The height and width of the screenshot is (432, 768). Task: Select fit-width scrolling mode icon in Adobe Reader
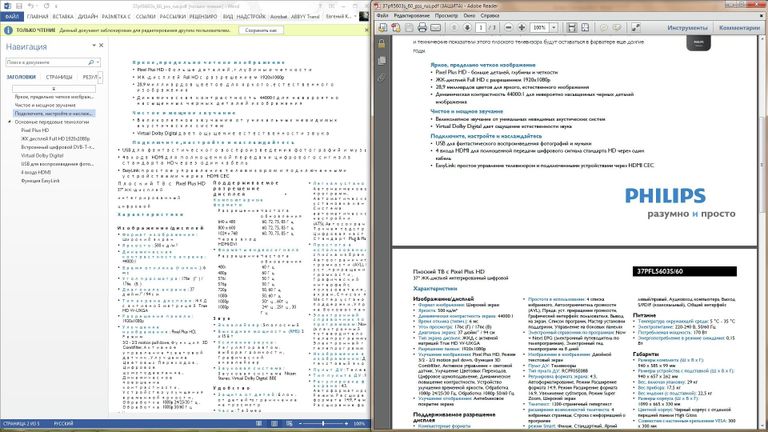point(572,28)
